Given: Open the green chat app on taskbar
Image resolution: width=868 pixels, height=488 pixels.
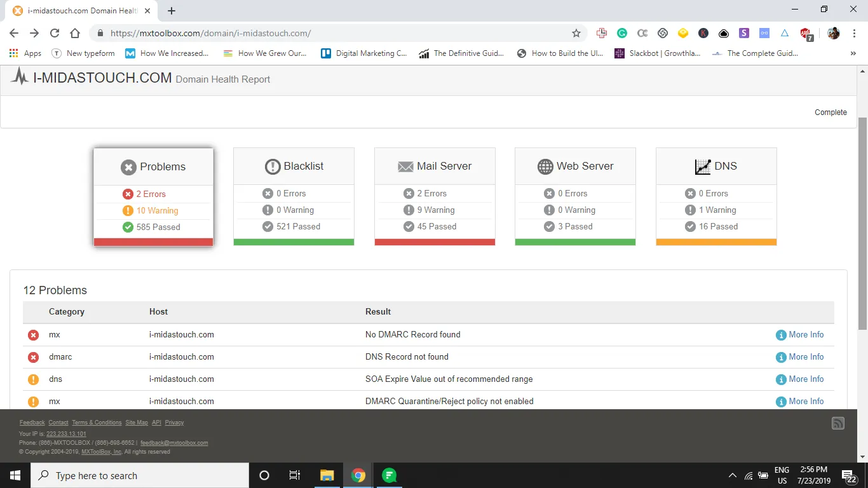Looking at the screenshot, I should (x=389, y=475).
